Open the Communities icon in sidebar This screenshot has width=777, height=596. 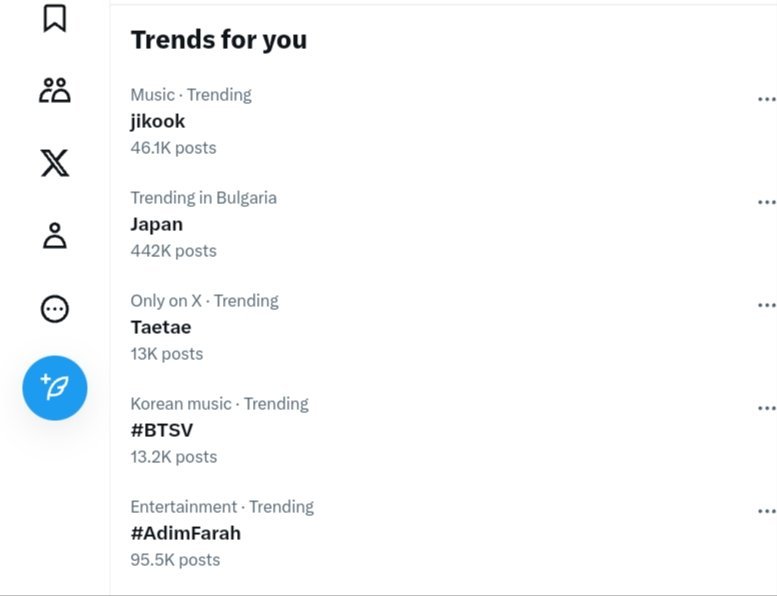[x=55, y=90]
